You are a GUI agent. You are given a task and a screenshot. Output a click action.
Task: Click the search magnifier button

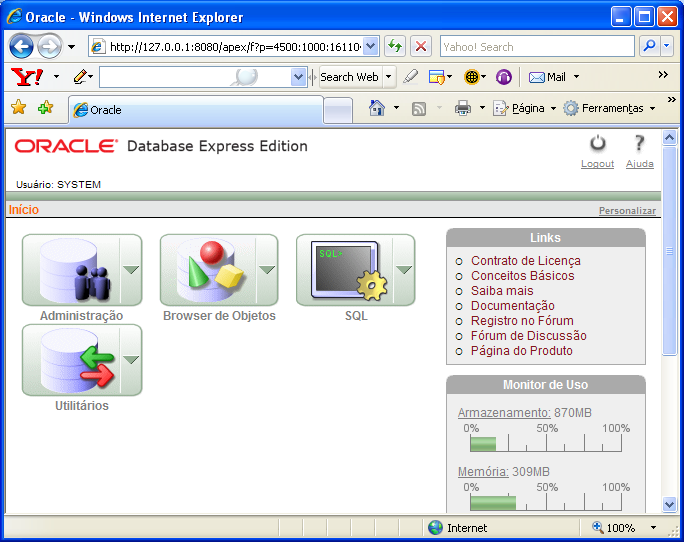point(650,45)
